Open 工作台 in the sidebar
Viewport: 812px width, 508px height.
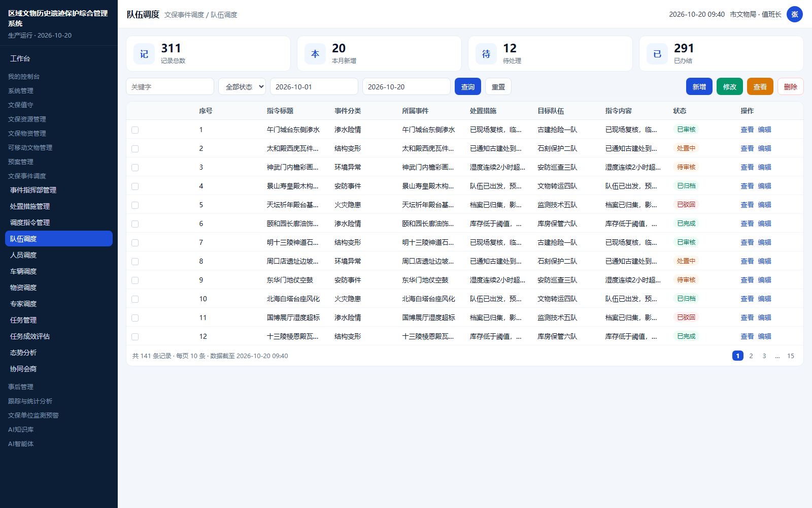tap(59, 58)
